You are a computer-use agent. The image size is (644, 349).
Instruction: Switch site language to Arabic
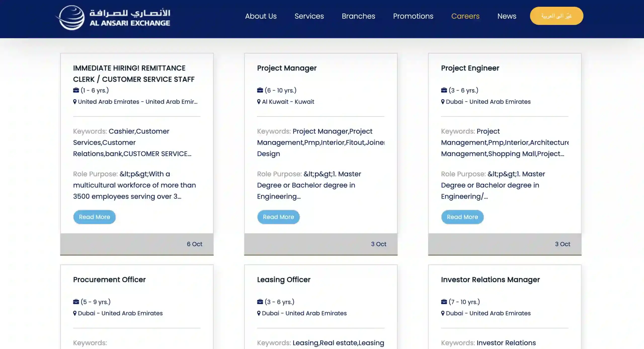click(556, 16)
